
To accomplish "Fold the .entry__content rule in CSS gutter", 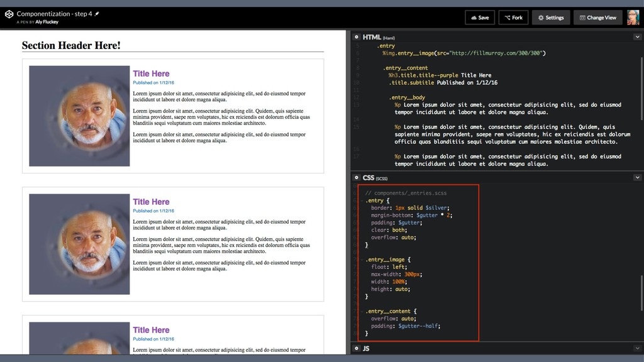I will point(362,312).
